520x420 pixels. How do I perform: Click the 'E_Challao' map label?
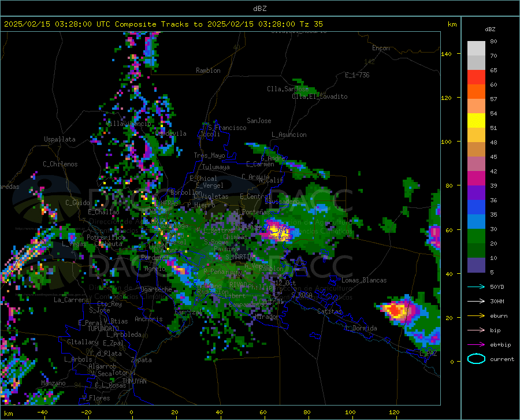(103, 212)
